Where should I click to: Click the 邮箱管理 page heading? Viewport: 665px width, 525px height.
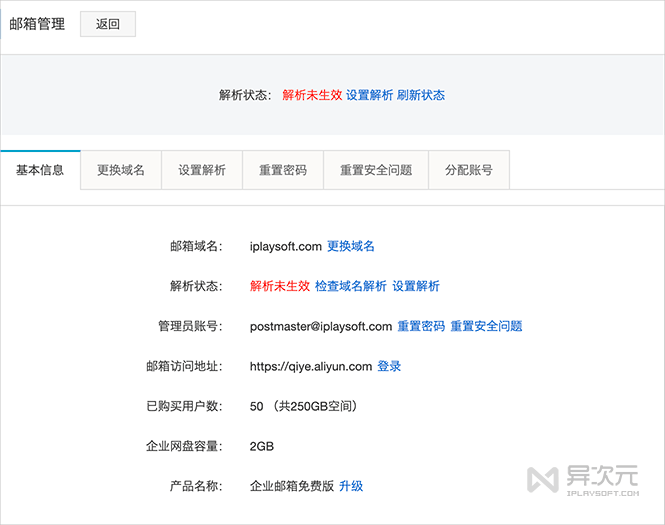click(x=37, y=24)
